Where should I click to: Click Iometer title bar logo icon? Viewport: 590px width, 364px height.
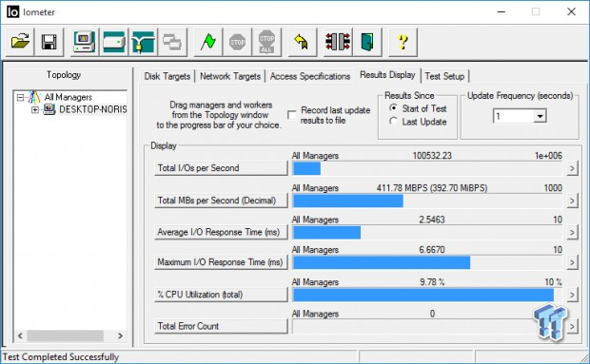click(12, 12)
